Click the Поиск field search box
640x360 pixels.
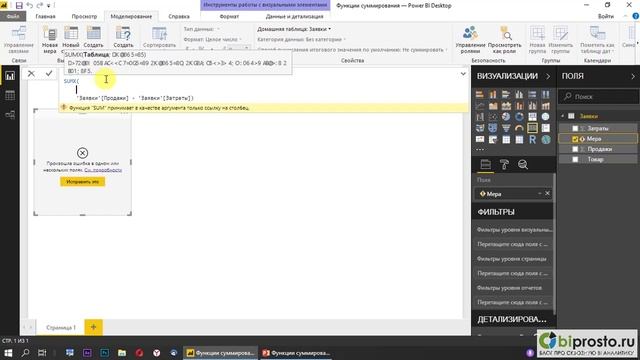598,97
